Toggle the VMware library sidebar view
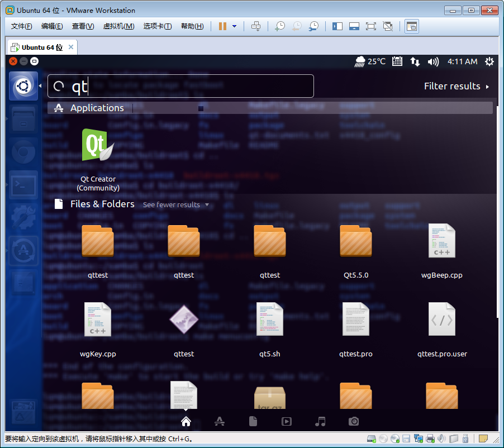 (x=337, y=26)
